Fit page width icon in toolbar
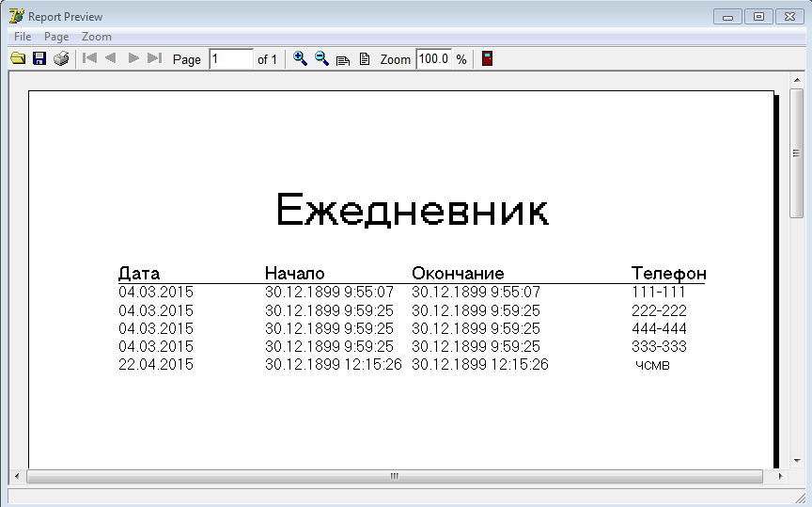The width and height of the screenshot is (812, 507). [343, 60]
